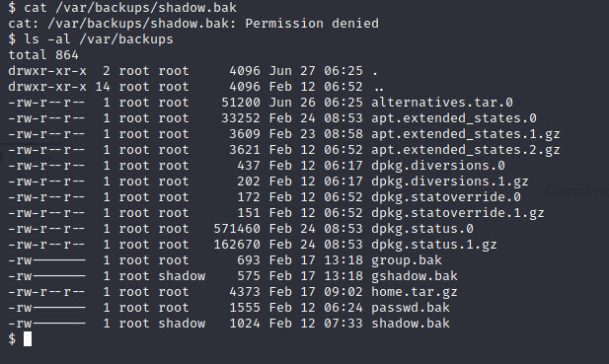Click the 'total 864' line
This screenshot has width=609, height=364.
coord(43,55)
